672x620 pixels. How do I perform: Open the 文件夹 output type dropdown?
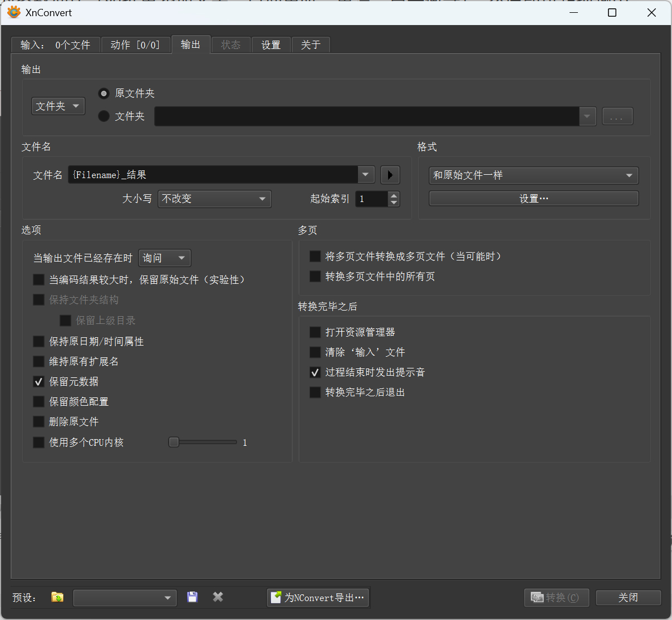58,106
